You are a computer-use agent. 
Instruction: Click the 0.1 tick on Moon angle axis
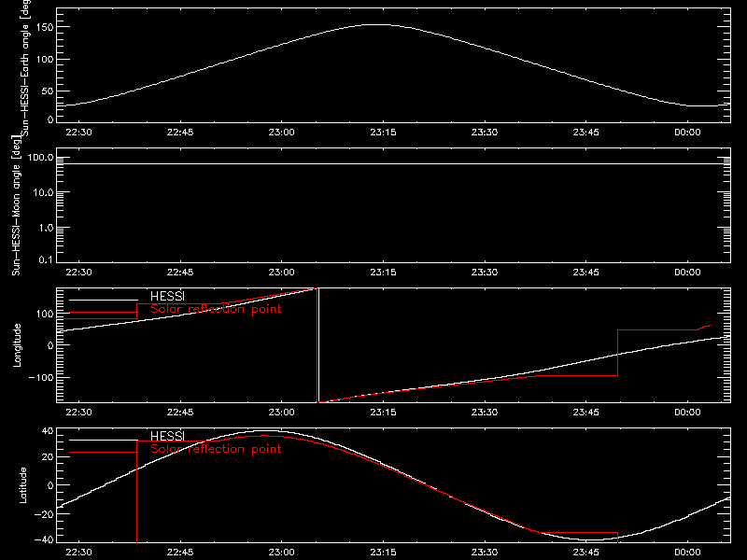tap(46, 259)
